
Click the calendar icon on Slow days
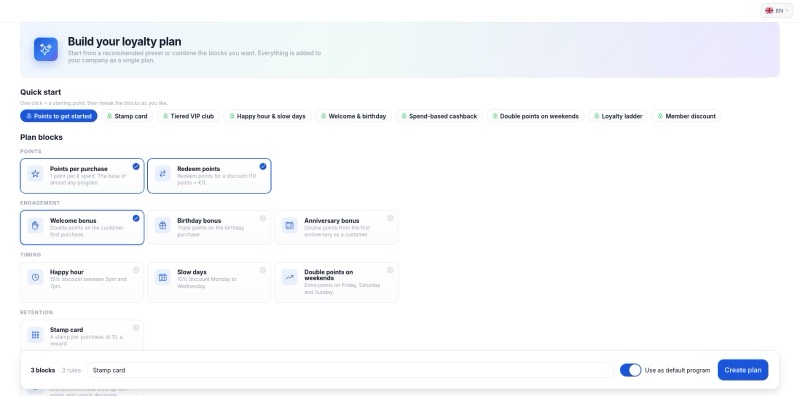(162, 277)
